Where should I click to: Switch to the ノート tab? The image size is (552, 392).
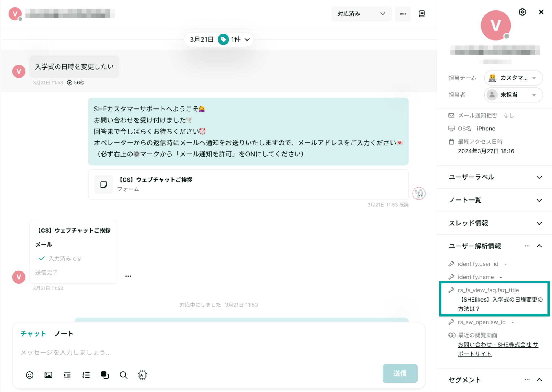[x=64, y=334]
